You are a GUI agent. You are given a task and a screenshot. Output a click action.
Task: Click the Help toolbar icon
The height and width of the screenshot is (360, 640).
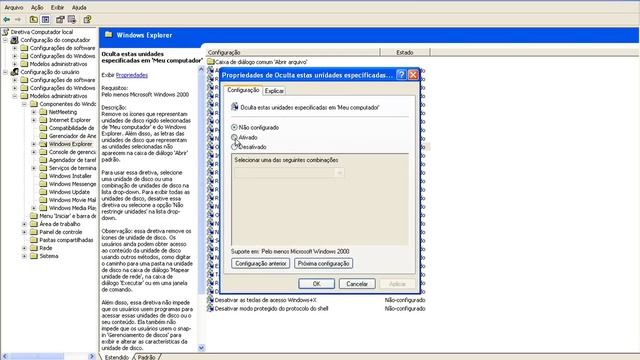(x=87, y=19)
